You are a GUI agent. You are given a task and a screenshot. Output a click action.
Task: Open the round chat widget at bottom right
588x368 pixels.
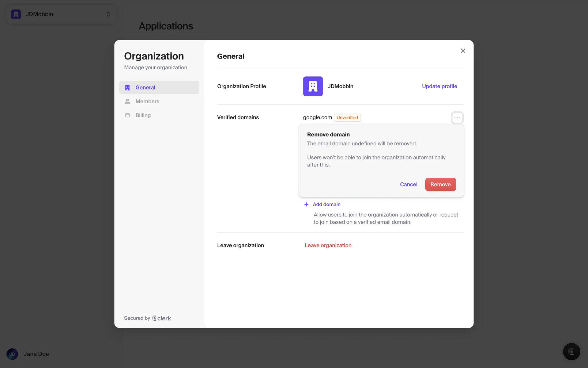[x=571, y=351]
